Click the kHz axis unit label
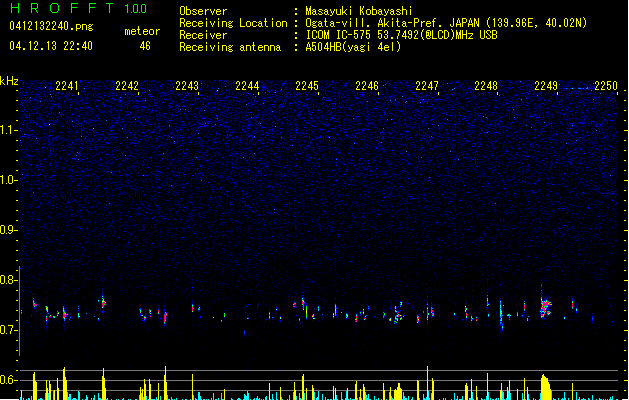 pyautogui.click(x=9, y=81)
